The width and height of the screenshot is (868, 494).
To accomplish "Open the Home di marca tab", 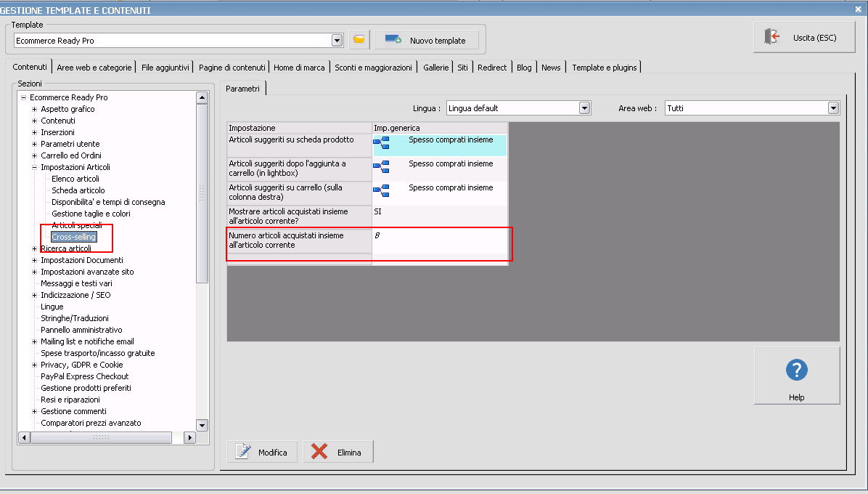I will tap(299, 68).
